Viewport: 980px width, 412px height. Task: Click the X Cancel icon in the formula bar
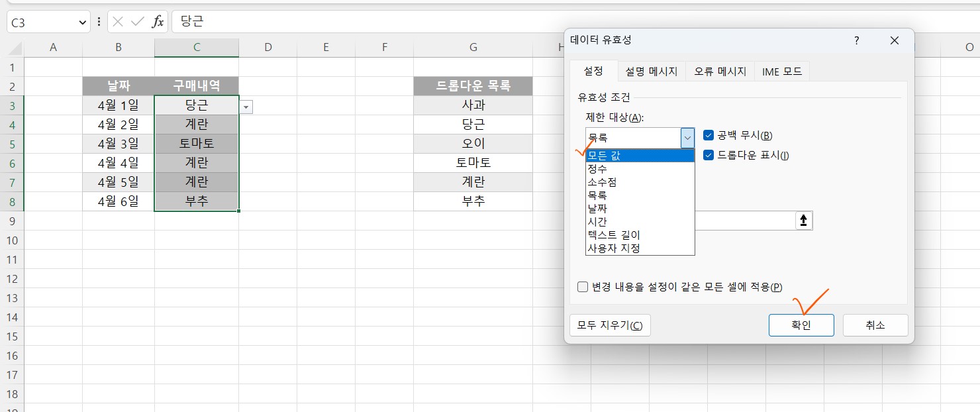(118, 21)
